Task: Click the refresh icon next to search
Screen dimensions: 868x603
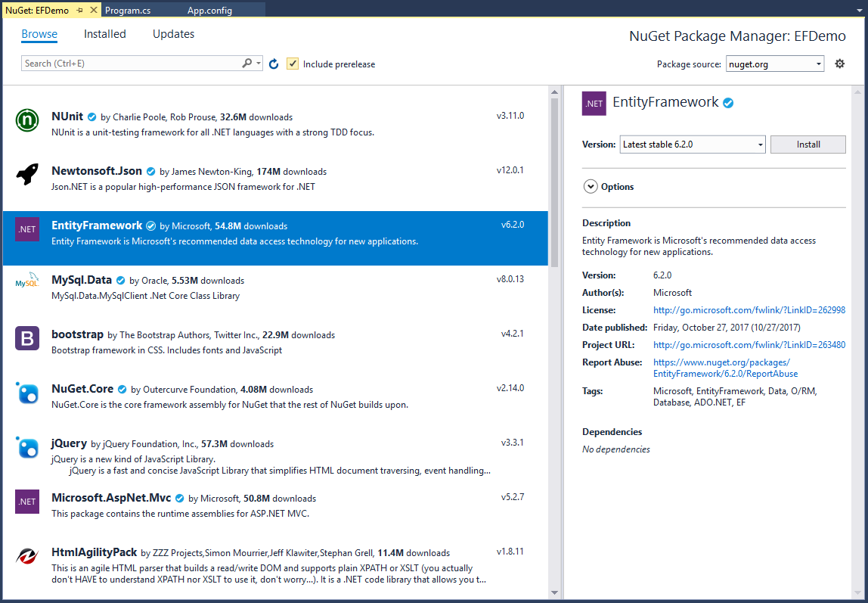Action: pos(274,64)
